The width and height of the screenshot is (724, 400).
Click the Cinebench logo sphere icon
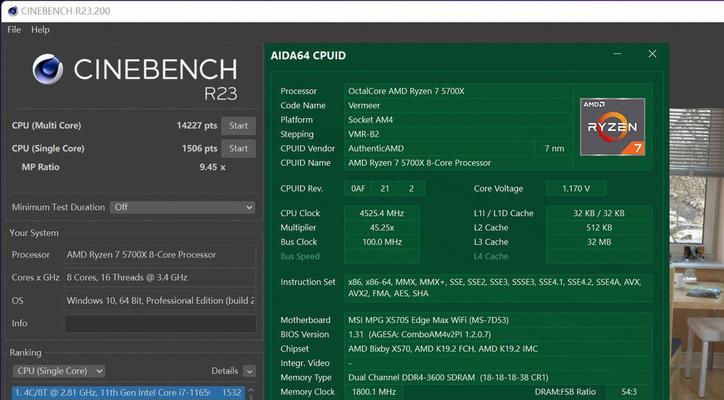(x=48, y=70)
